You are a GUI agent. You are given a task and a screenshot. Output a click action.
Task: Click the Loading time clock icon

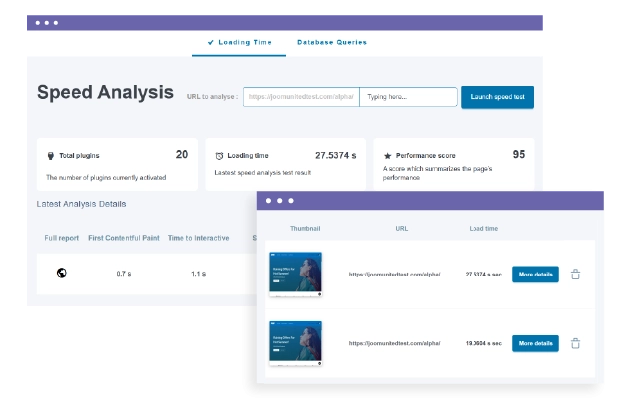(x=219, y=156)
